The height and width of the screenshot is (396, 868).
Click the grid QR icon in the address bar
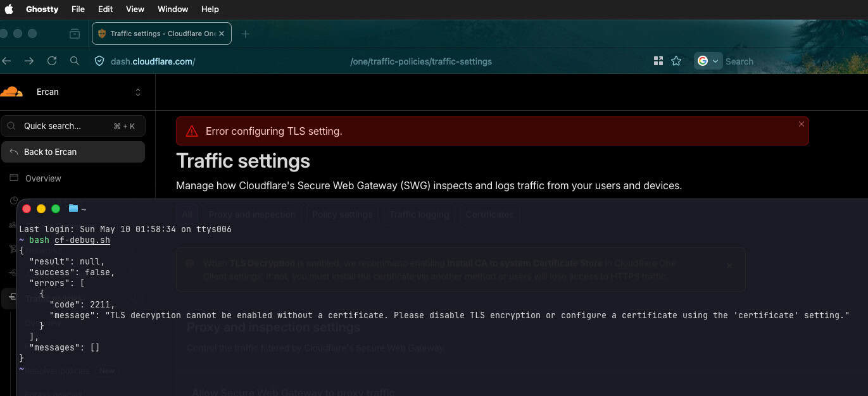tap(658, 61)
